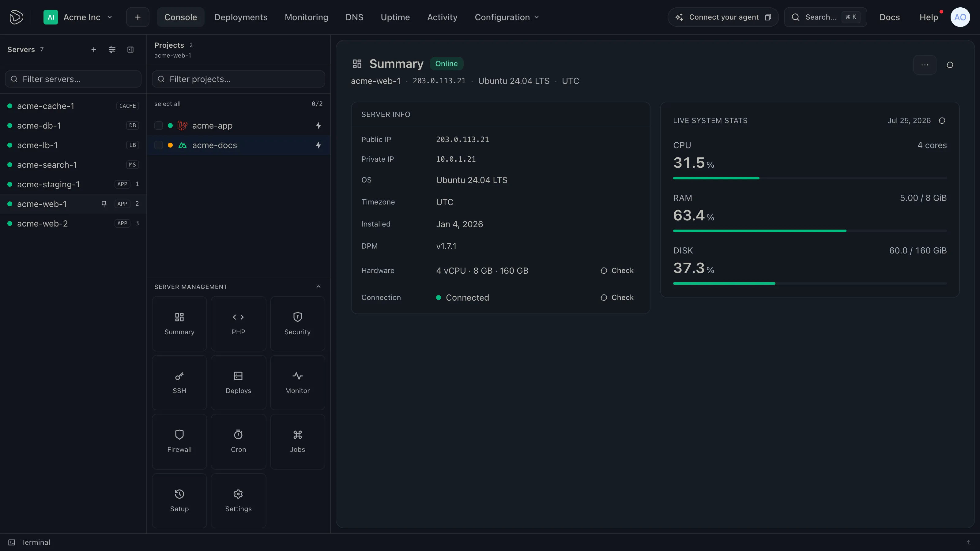Image resolution: width=980 pixels, height=551 pixels.
Task: Click select all projects
Action: pos(168,104)
